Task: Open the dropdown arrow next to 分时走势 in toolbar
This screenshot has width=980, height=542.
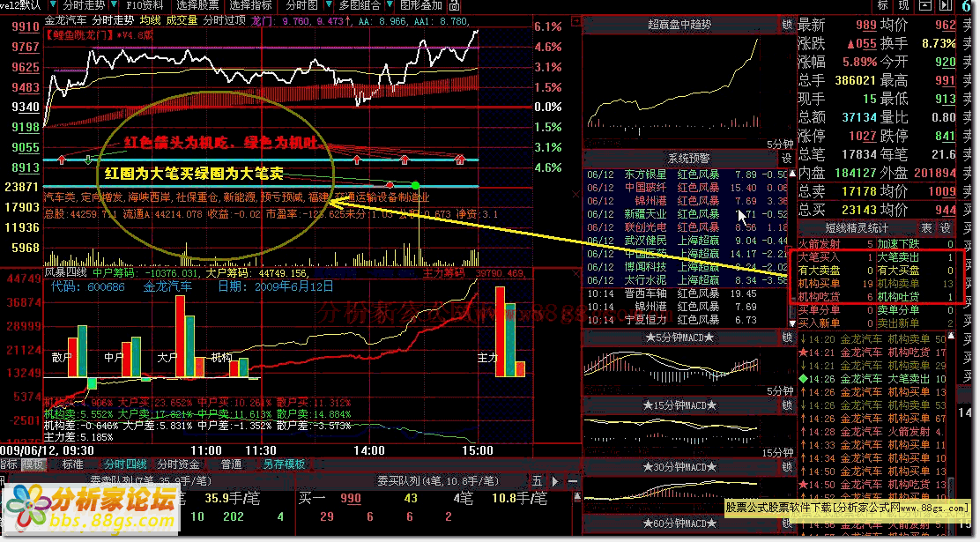Action: 113,5
